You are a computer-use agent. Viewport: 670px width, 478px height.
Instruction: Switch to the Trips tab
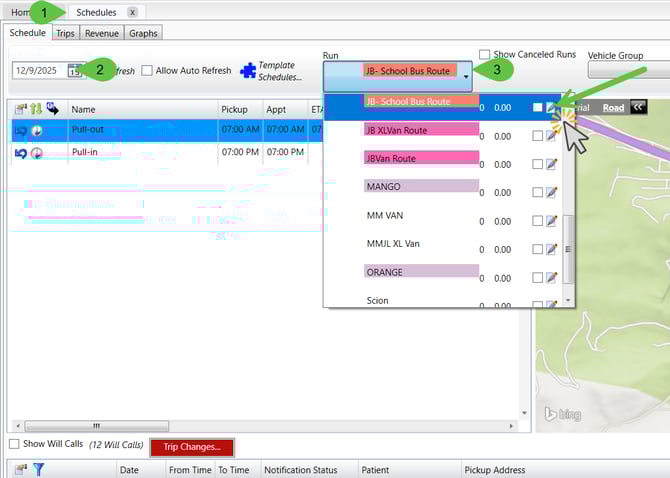coord(65,33)
